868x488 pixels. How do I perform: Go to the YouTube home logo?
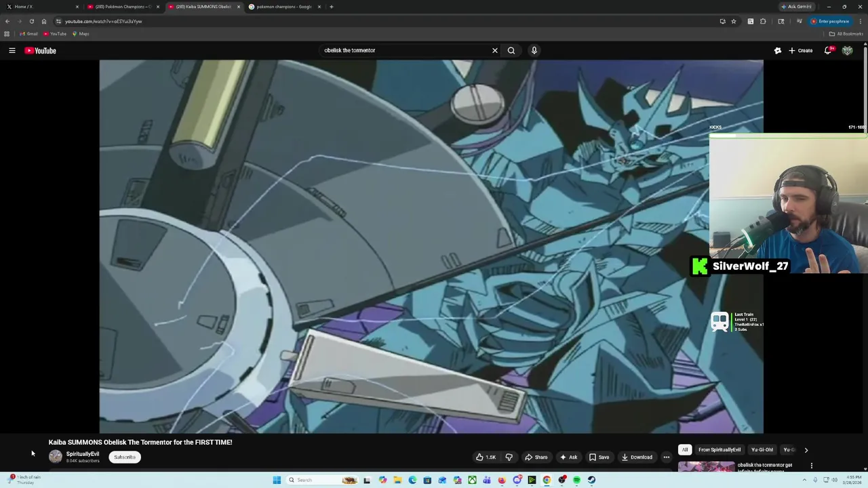pyautogui.click(x=41, y=50)
